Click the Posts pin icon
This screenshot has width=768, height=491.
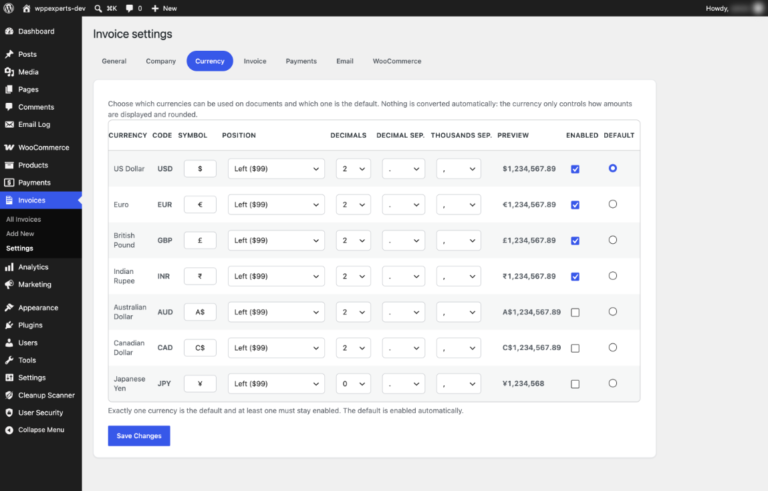9,54
